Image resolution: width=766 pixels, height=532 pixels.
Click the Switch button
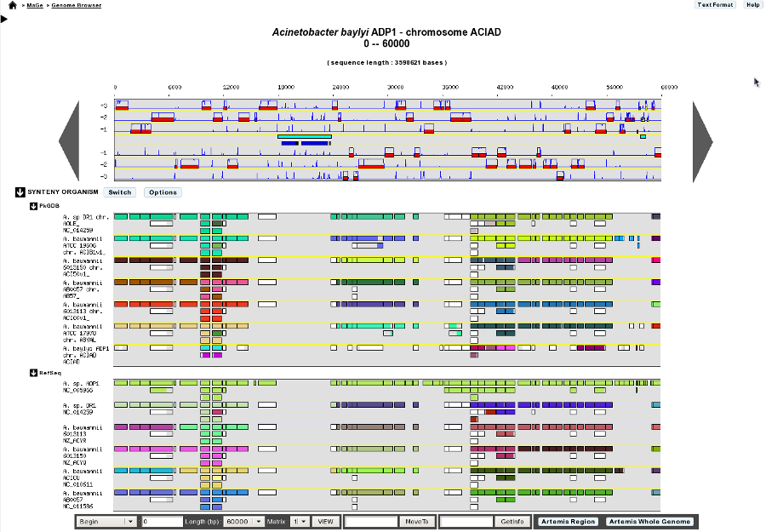(120, 192)
